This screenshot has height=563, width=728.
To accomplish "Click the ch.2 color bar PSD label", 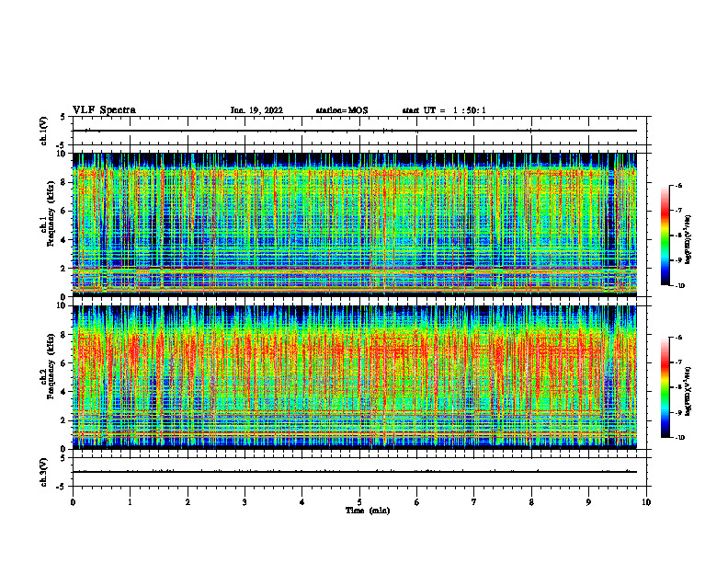I will pyautogui.click(x=688, y=392).
